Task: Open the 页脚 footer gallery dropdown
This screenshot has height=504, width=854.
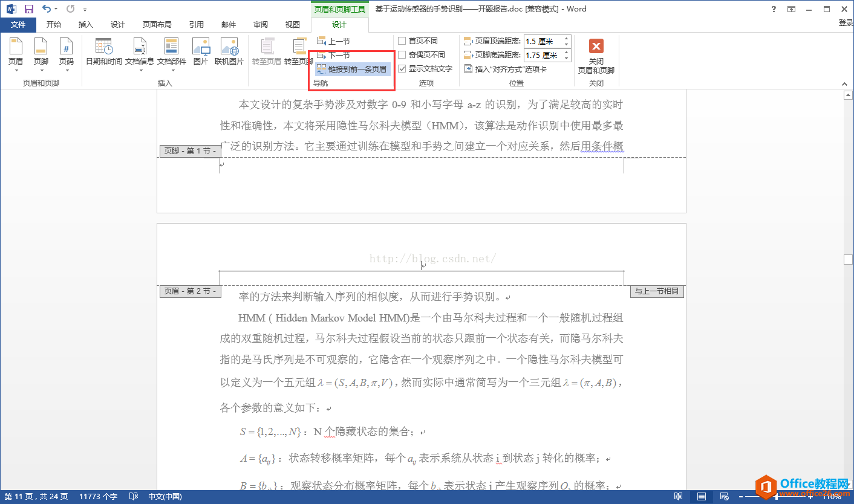Action: tap(41, 54)
